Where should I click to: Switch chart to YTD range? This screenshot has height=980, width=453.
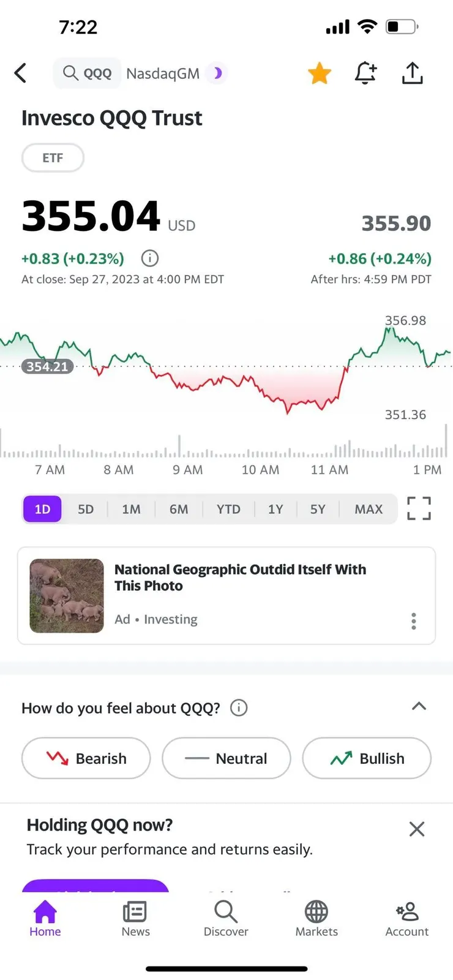tap(228, 509)
